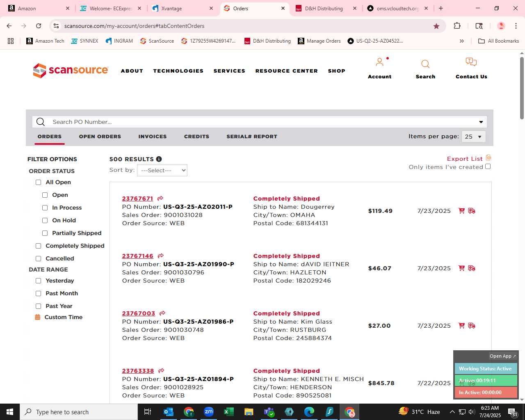525x420 pixels.
Task: Click the browser address bar
Action: pos(246,26)
